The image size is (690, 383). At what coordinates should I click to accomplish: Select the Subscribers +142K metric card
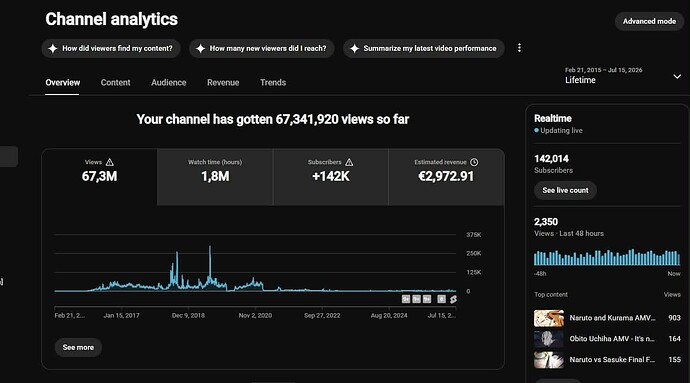coord(330,177)
